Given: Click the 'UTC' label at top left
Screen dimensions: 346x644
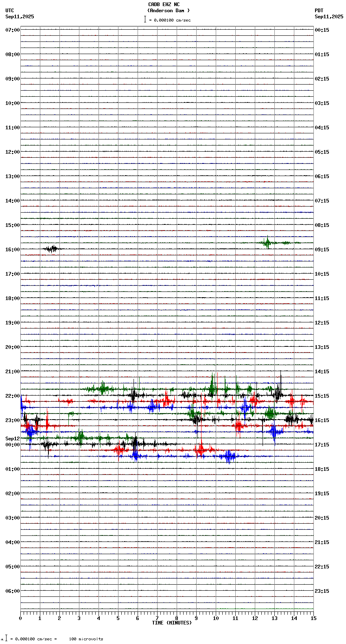Looking at the screenshot, I should tap(10, 11).
